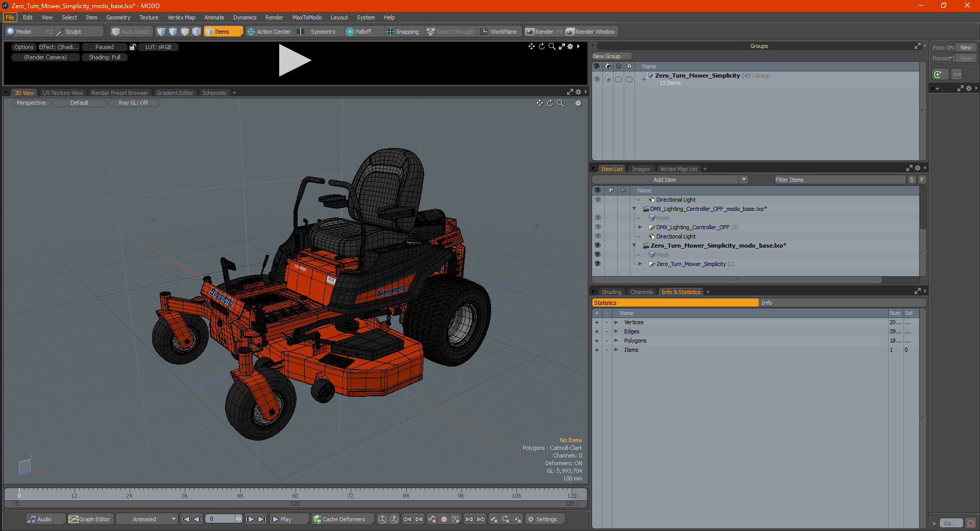
Task: Click the 3D viewport zoom magnifier icon
Action: pyautogui.click(x=560, y=103)
